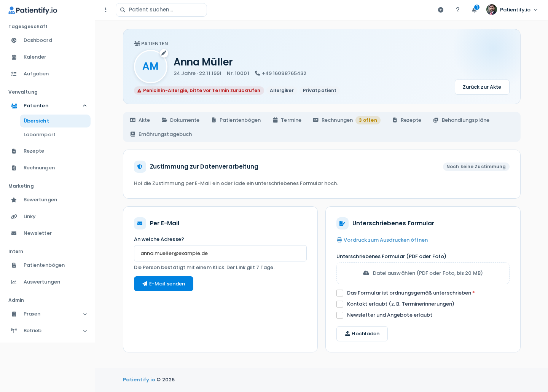This screenshot has height=392, width=548.
Task: Click the Dashboard sidebar icon
Action: point(14,40)
